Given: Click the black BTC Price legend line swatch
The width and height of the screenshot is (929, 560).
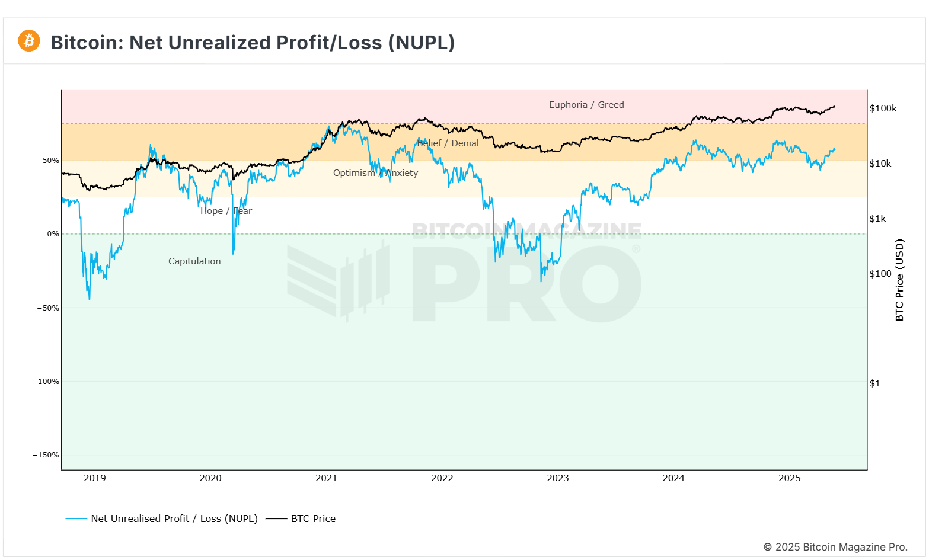Looking at the screenshot, I should tap(276, 519).
